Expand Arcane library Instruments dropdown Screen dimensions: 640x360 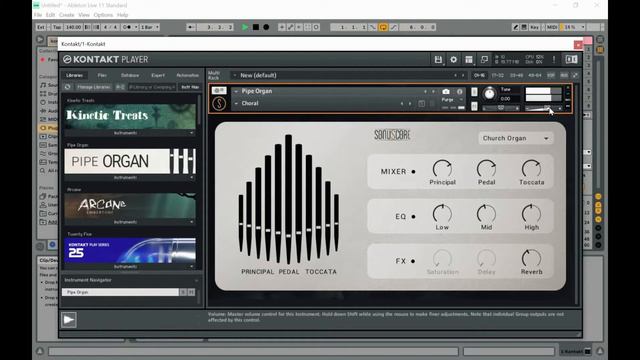129,222
